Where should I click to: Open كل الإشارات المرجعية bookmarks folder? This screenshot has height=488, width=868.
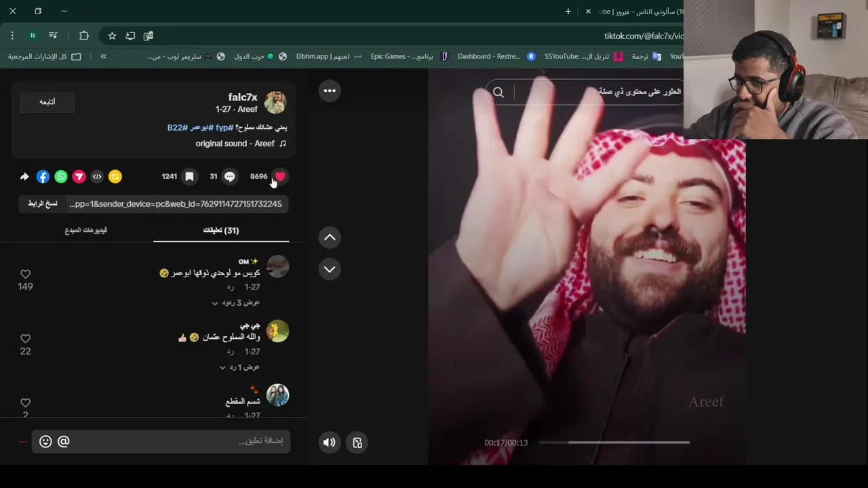44,56
